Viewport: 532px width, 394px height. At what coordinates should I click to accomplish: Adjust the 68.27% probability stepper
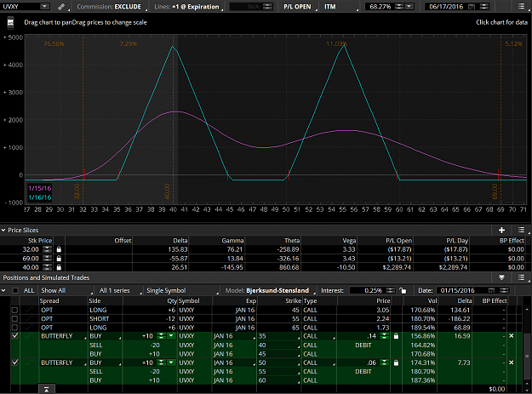pyautogui.click(x=399, y=7)
